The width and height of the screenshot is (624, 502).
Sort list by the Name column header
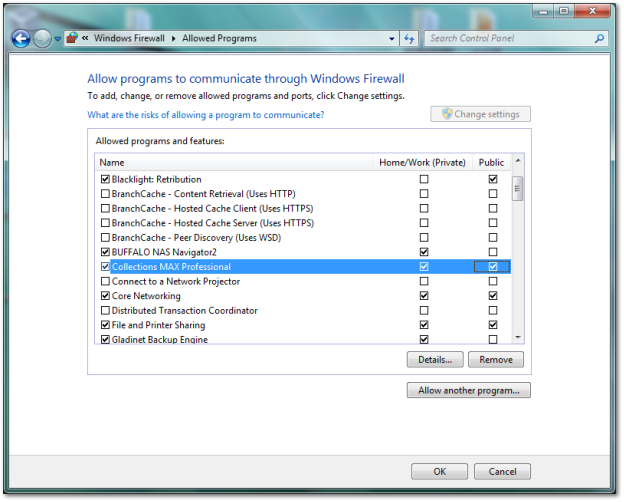[234, 162]
